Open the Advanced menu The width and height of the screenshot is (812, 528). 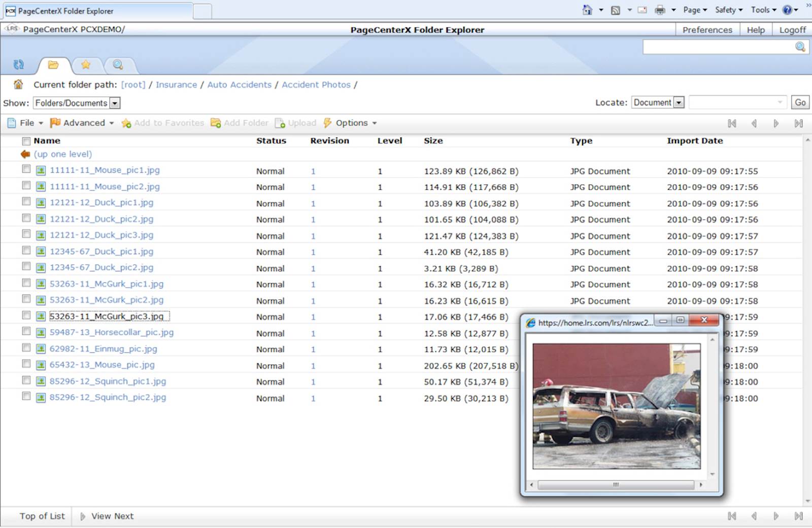84,123
